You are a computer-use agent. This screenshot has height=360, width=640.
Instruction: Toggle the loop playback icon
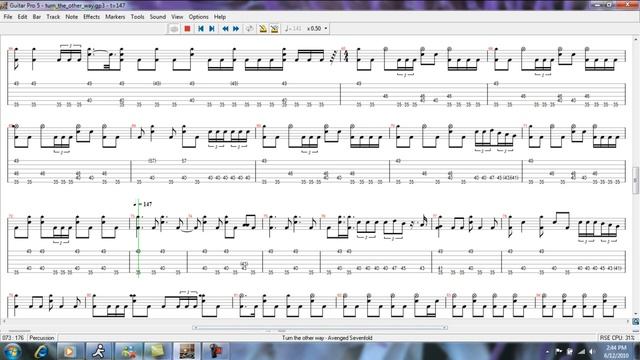(x=249, y=29)
